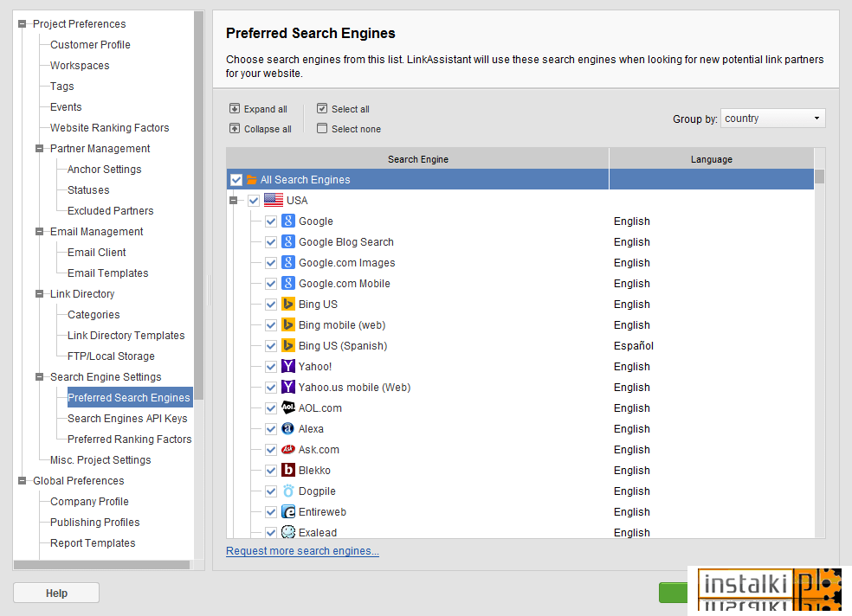Viewport: 852px width, 616px height.
Task: Click the Entireweb icon
Action: 288,512
